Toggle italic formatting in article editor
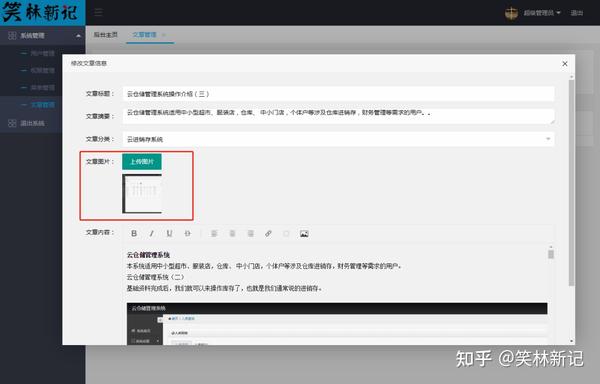 (x=152, y=233)
